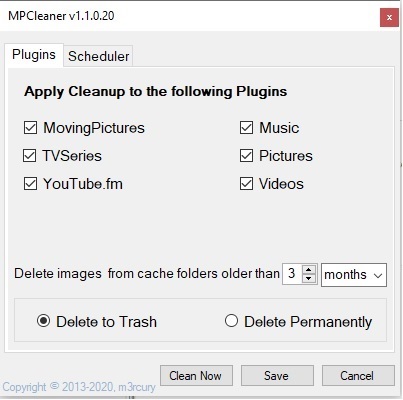This screenshot has height=400, width=403.
Task: Toggle the Pictures checkbox
Action: coord(246,156)
